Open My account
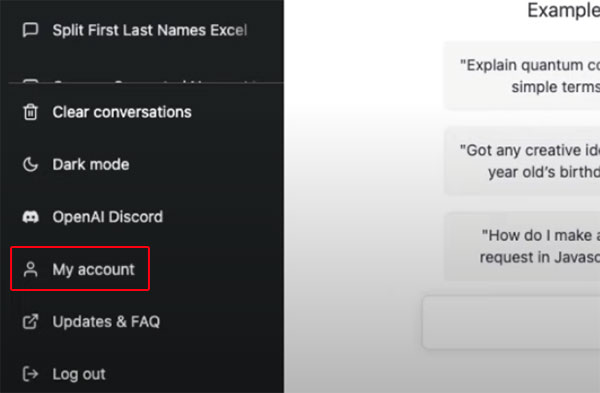This screenshot has height=393, width=600. click(80, 269)
